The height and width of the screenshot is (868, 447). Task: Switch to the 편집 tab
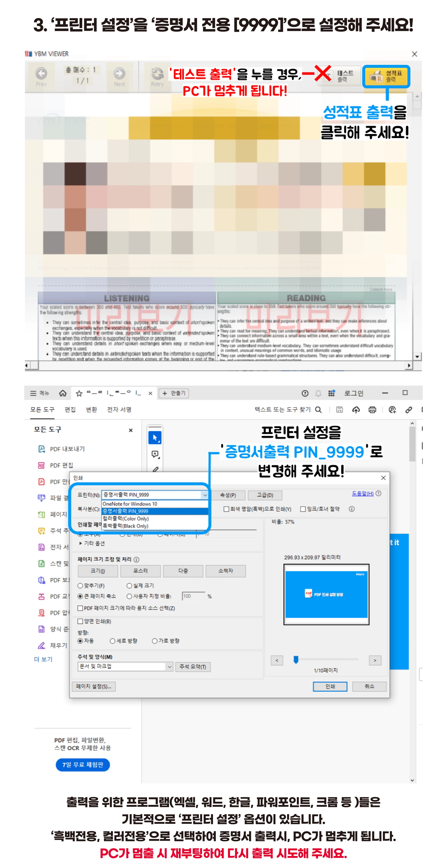point(70,409)
